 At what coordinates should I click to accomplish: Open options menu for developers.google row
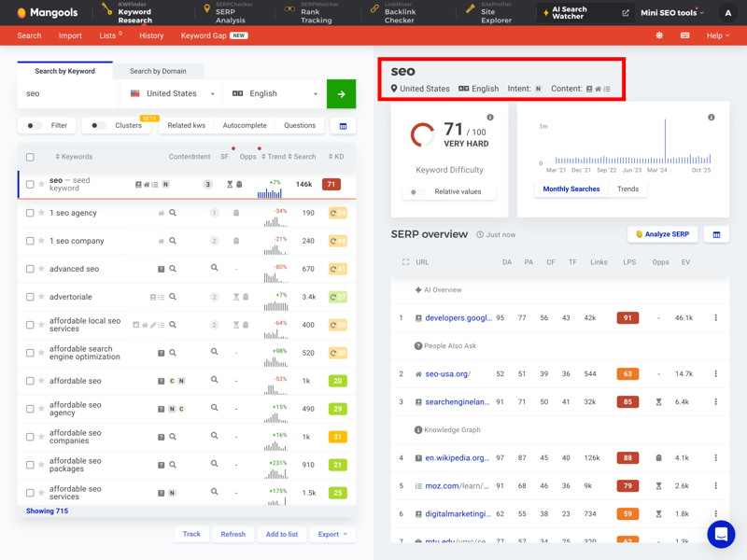point(716,318)
